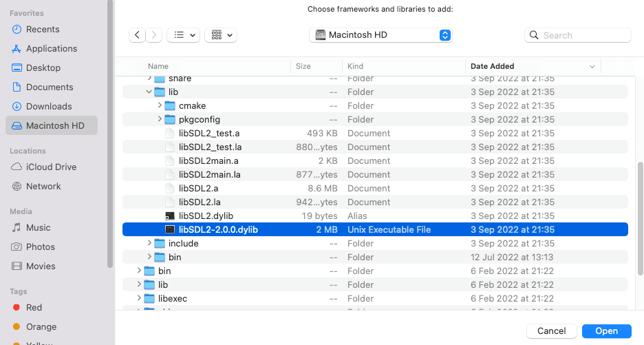Open Downloads from the sidebar

point(49,107)
